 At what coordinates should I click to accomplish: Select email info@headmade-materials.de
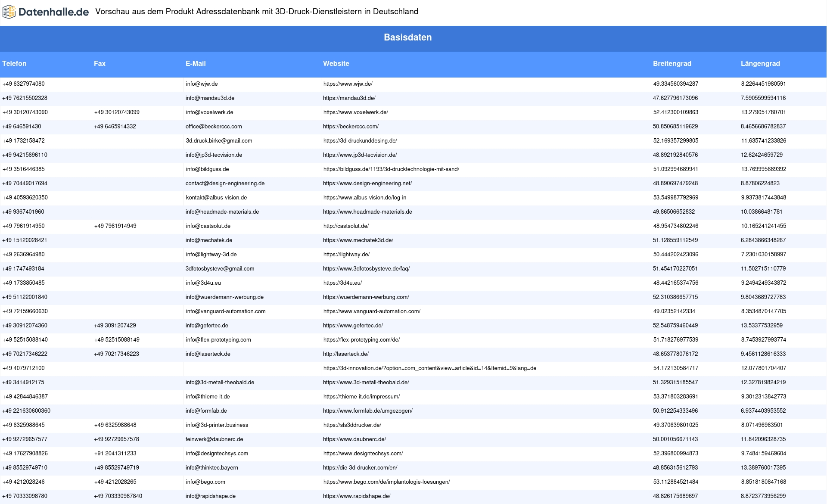click(x=222, y=212)
